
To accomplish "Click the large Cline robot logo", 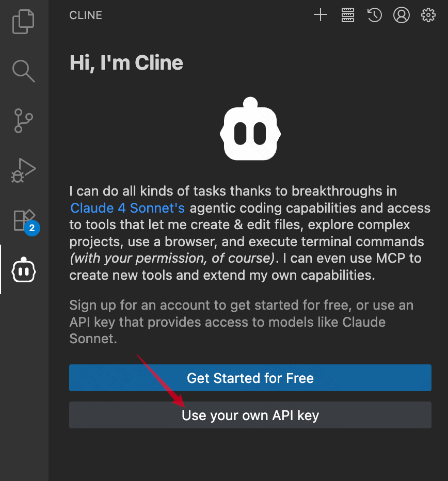I will [250, 129].
